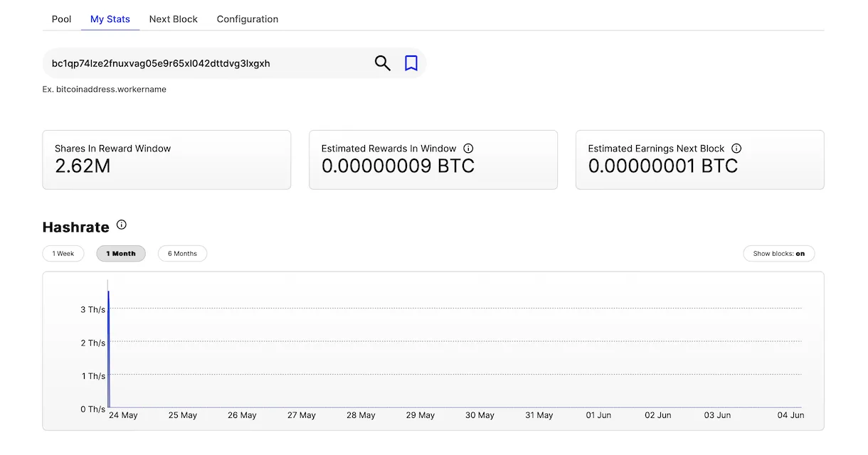Open the Pool tab

tap(62, 19)
